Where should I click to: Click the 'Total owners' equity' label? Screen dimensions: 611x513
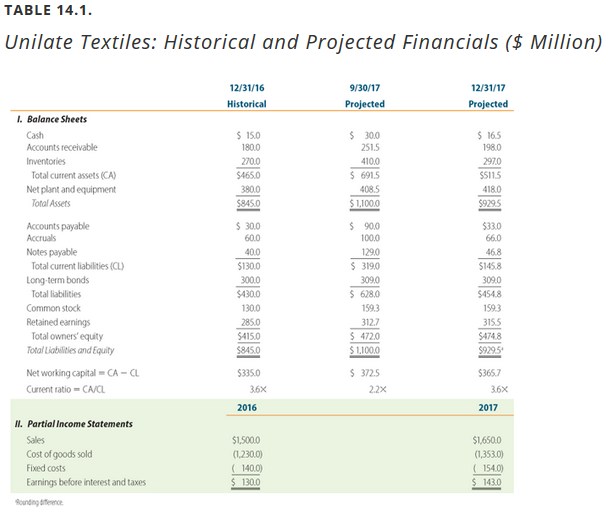click(67, 336)
